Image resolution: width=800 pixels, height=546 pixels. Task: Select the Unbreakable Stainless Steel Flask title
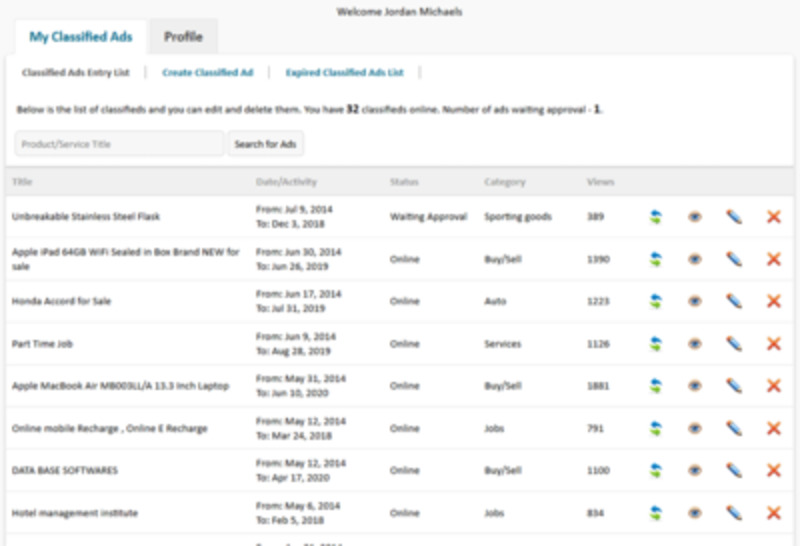click(86, 217)
